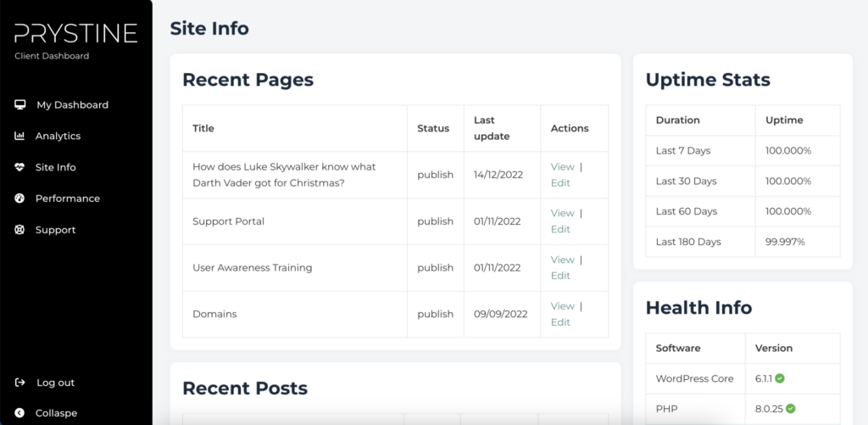The image size is (868, 425).
Task: Click the Last 7 Days row label
Action: (x=683, y=151)
